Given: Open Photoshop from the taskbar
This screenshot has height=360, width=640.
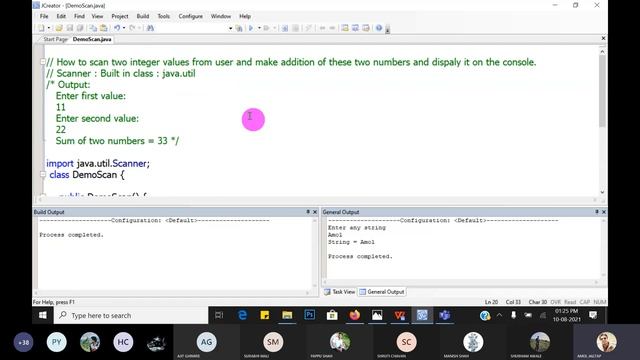Looking at the screenshot, I should 309,315.
